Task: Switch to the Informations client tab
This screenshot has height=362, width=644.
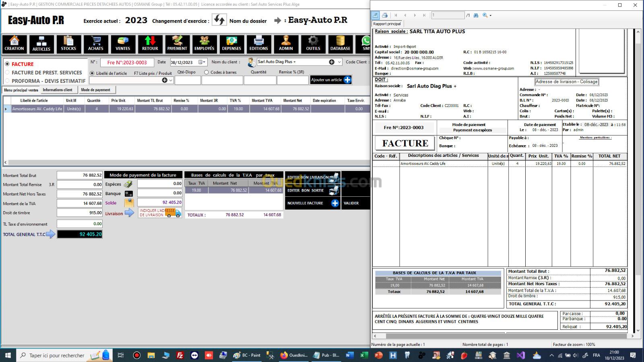Action: (x=58, y=90)
